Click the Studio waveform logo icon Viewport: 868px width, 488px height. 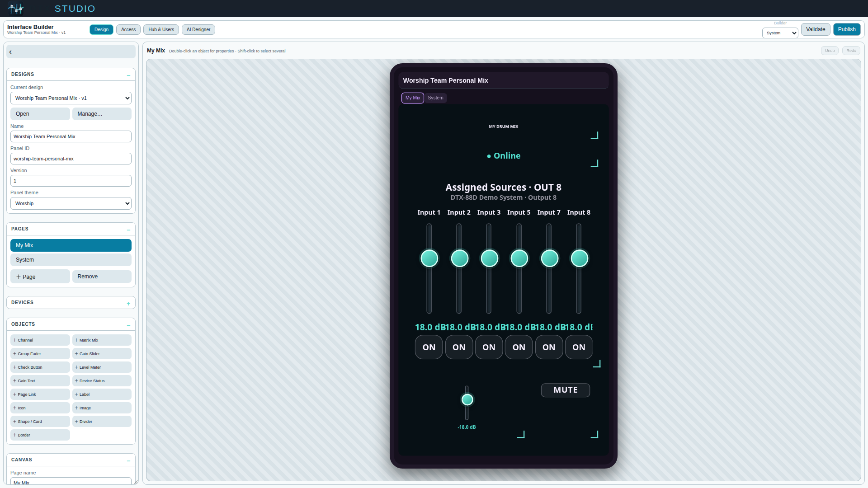[15, 9]
